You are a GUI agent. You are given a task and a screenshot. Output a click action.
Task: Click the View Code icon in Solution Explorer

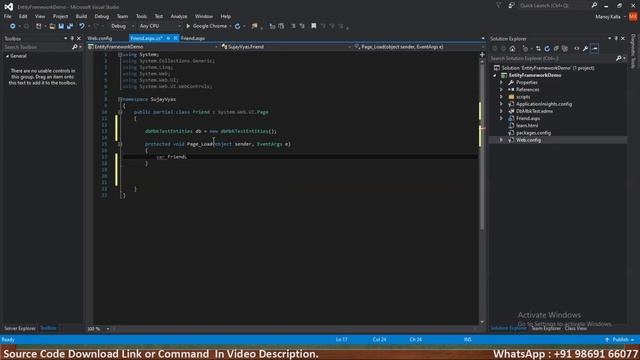tap(576, 49)
